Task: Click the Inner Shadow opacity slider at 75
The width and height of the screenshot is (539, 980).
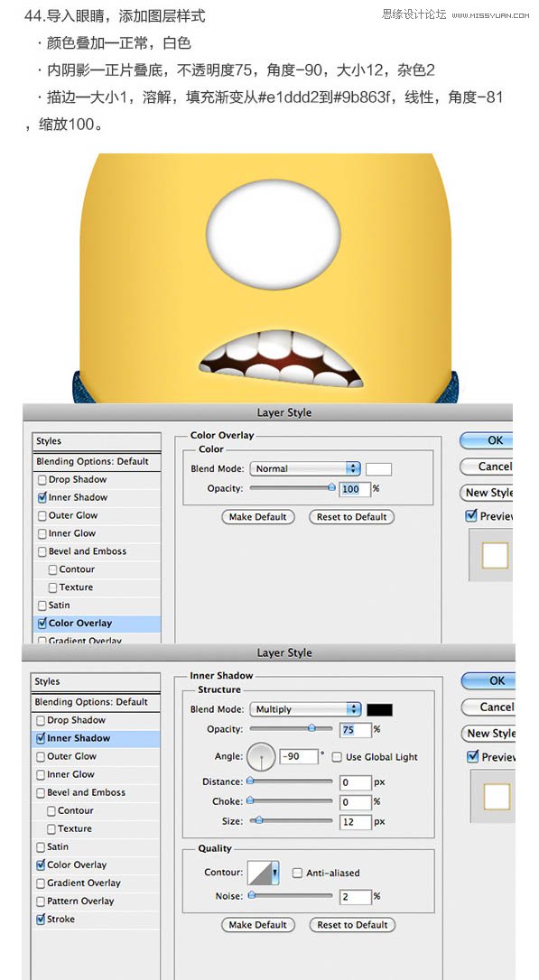Action: [x=311, y=729]
